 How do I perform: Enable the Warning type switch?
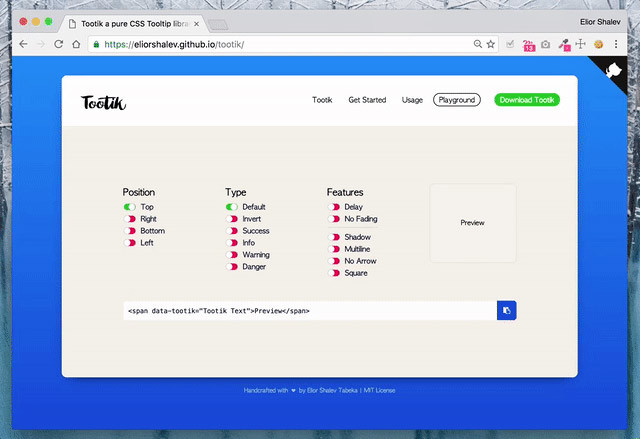click(x=231, y=255)
